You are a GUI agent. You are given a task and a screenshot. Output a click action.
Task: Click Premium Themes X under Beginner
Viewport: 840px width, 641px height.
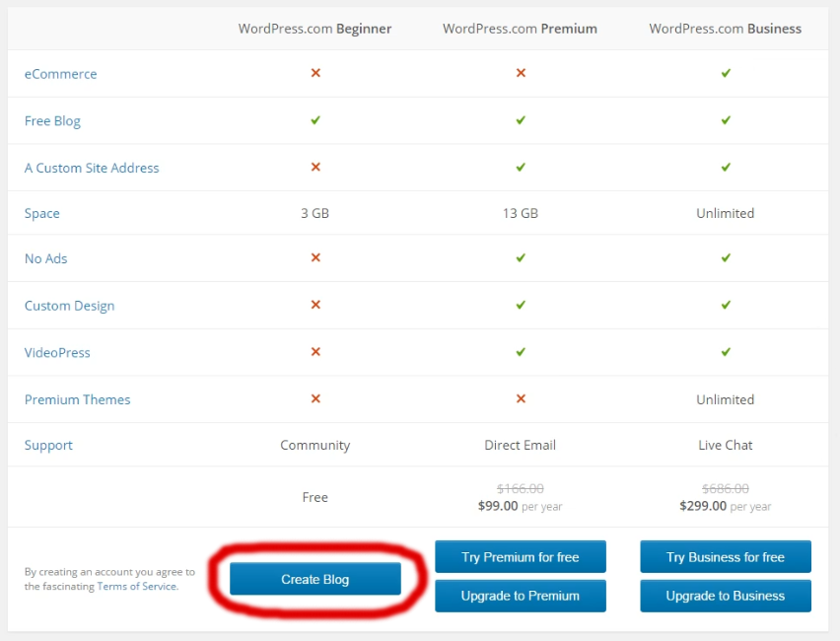[x=315, y=398]
